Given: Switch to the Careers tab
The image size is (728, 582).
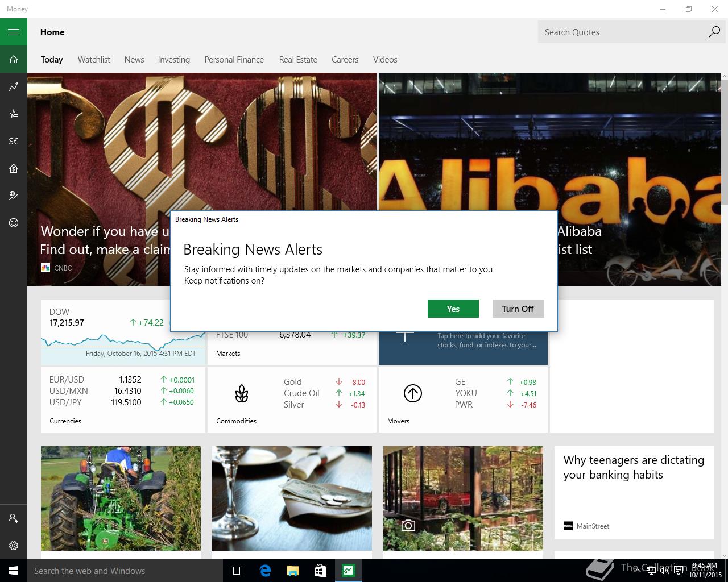Looking at the screenshot, I should 345,59.
